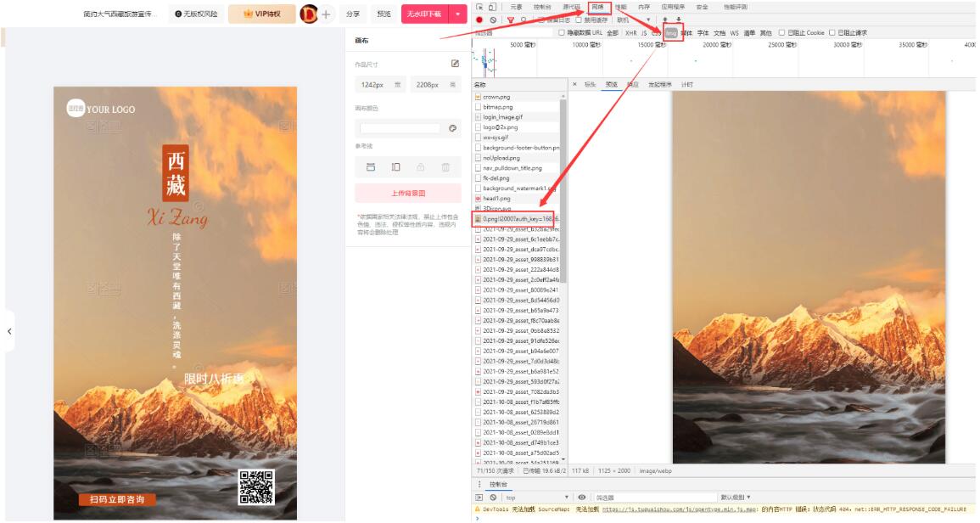The height and width of the screenshot is (523, 980).
Task: Switch to the 网络 (Network) DevTools tab
Action: pos(598,7)
